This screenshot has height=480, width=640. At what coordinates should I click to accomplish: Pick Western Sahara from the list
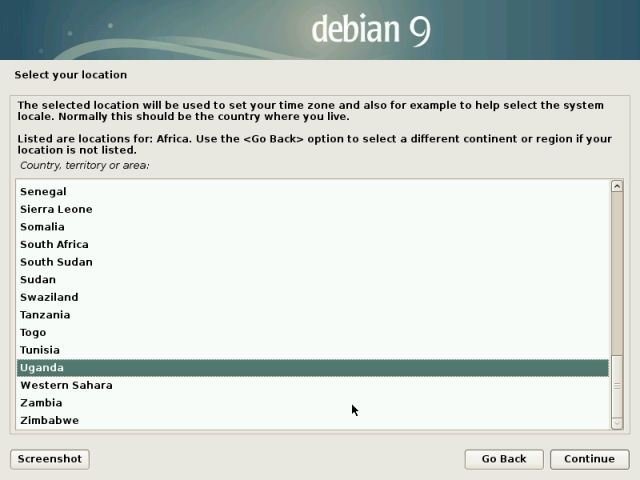(x=313, y=385)
